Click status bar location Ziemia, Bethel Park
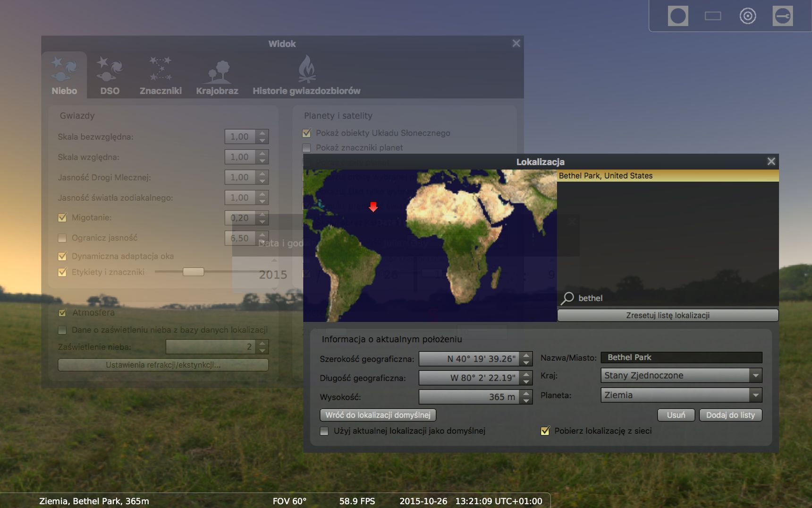The image size is (812, 508). (x=94, y=501)
